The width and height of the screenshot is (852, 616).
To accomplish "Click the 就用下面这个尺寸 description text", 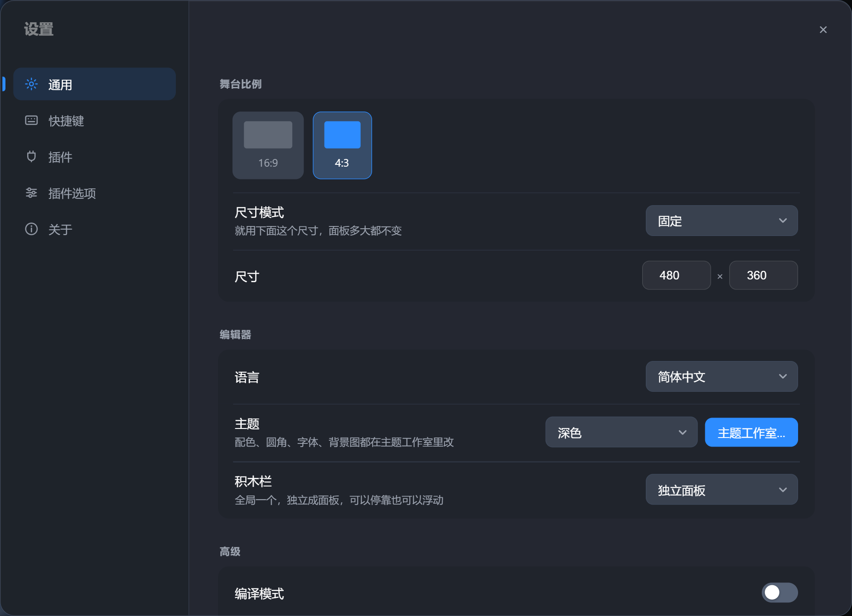I will point(318,231).
